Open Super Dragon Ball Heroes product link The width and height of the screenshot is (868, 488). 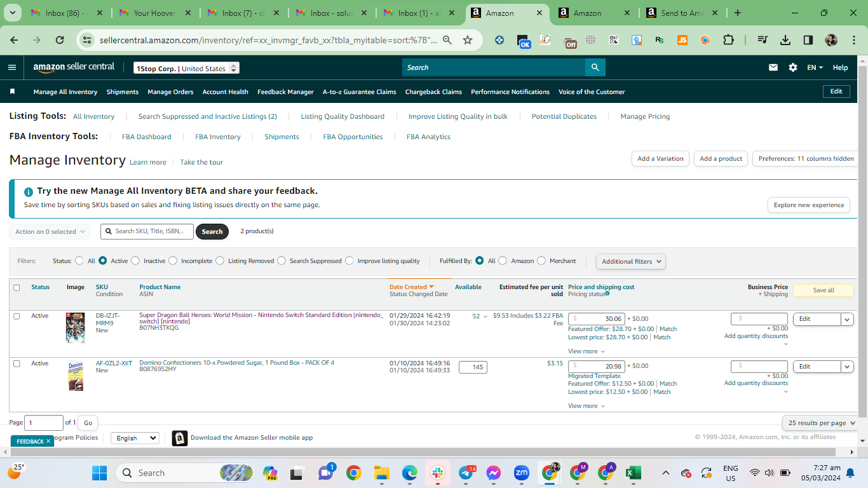click(261, 318)
